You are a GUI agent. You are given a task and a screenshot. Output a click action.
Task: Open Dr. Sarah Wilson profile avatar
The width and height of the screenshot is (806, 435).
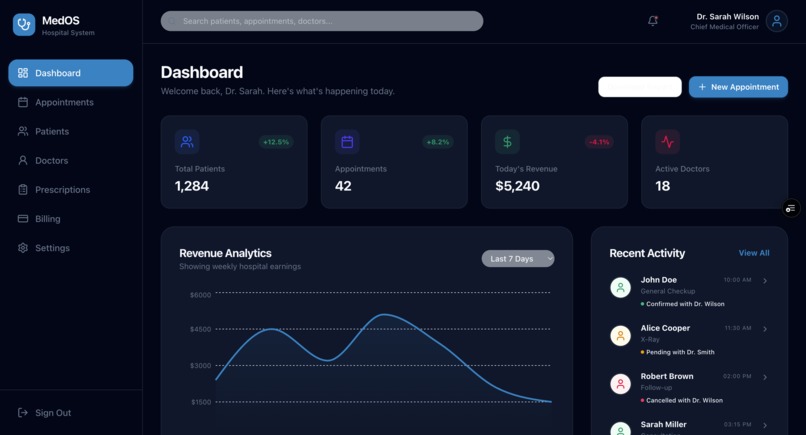click(776, 21)
